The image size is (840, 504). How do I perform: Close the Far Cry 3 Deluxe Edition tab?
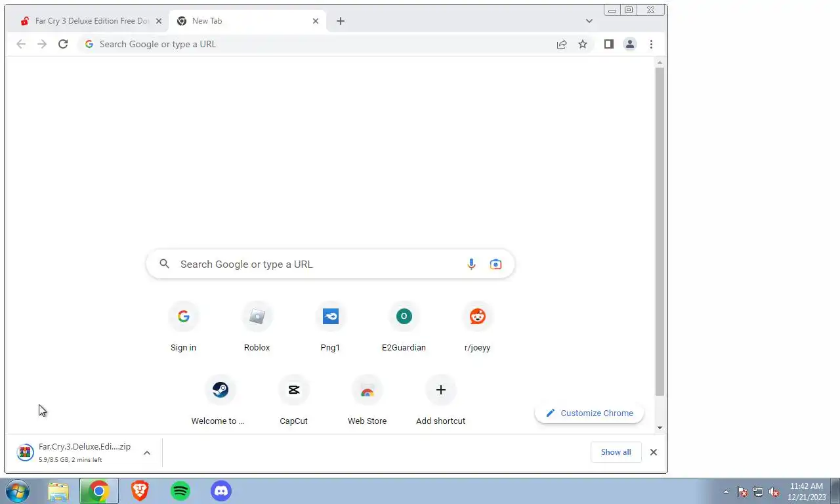[x=158, y=21]
